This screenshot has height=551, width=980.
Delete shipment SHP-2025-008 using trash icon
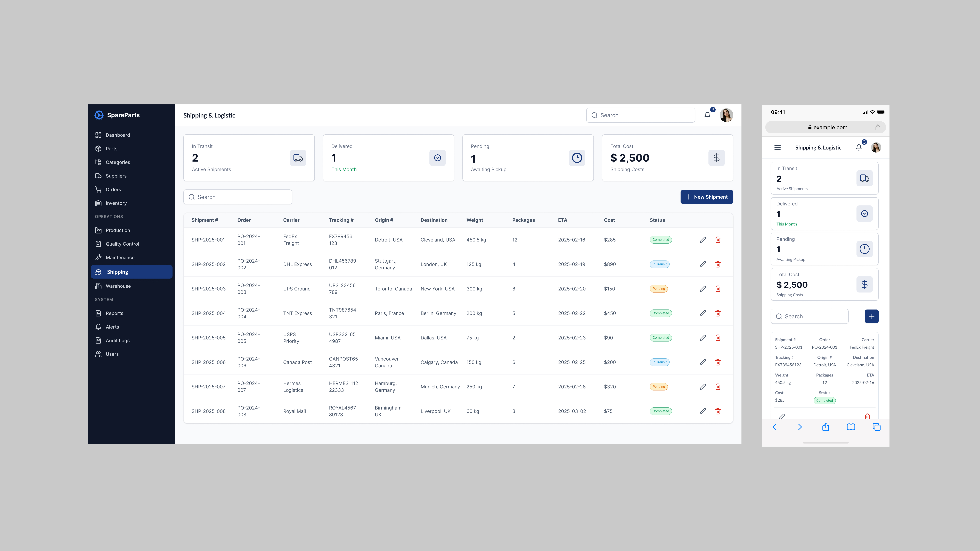[717, 411]
